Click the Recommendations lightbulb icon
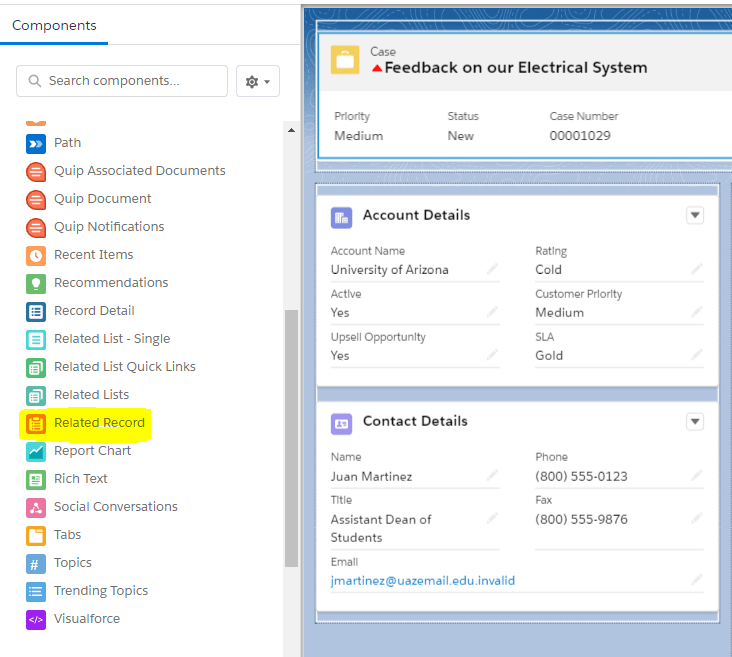 (x=36, y=283)
